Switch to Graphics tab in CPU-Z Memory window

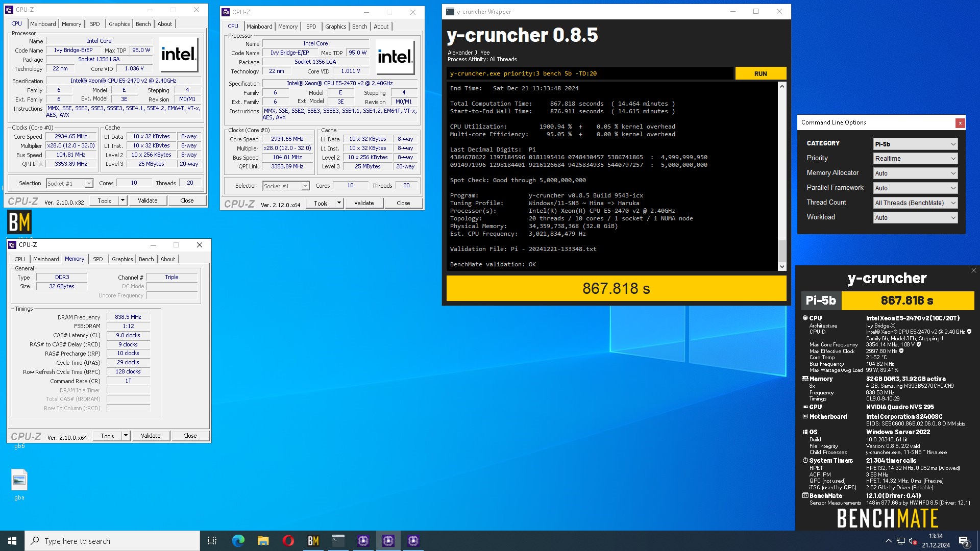coord(122,259)
